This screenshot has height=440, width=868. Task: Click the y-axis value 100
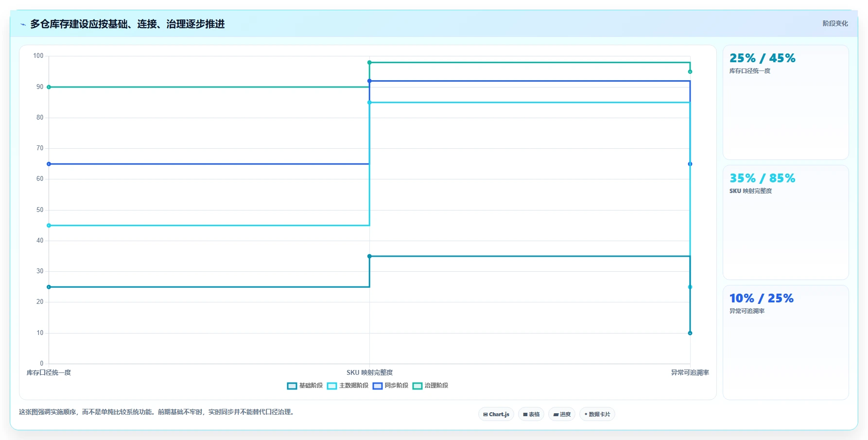38,56
